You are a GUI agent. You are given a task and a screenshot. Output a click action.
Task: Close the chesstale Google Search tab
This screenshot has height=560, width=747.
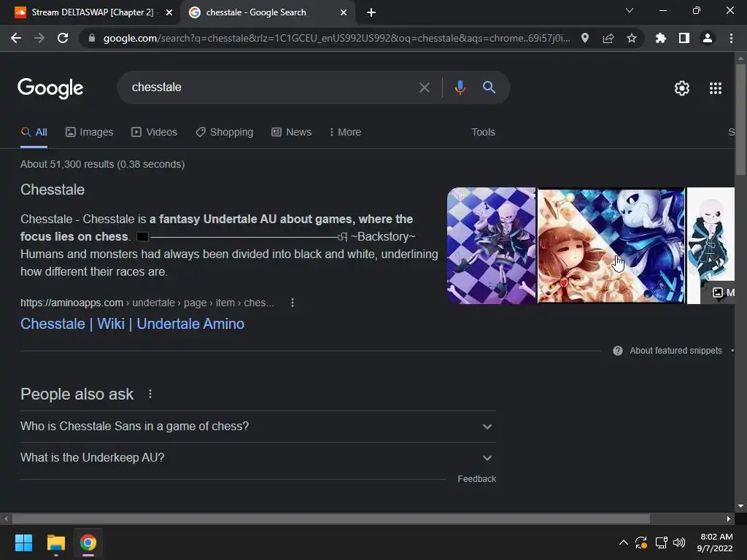click(344, 12)
